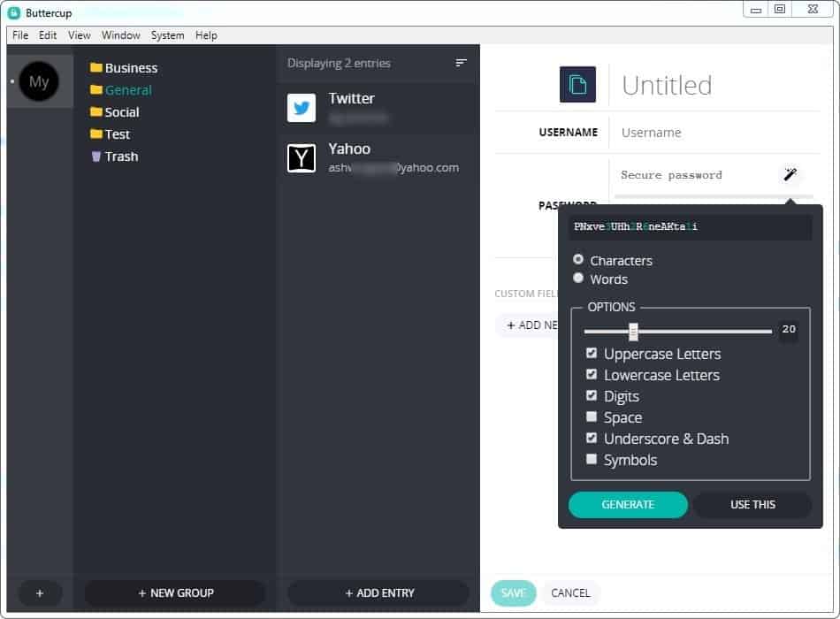Click the add vault plus button
The image size is (840, 619).
pyautogui.click(x=40, y=593)
